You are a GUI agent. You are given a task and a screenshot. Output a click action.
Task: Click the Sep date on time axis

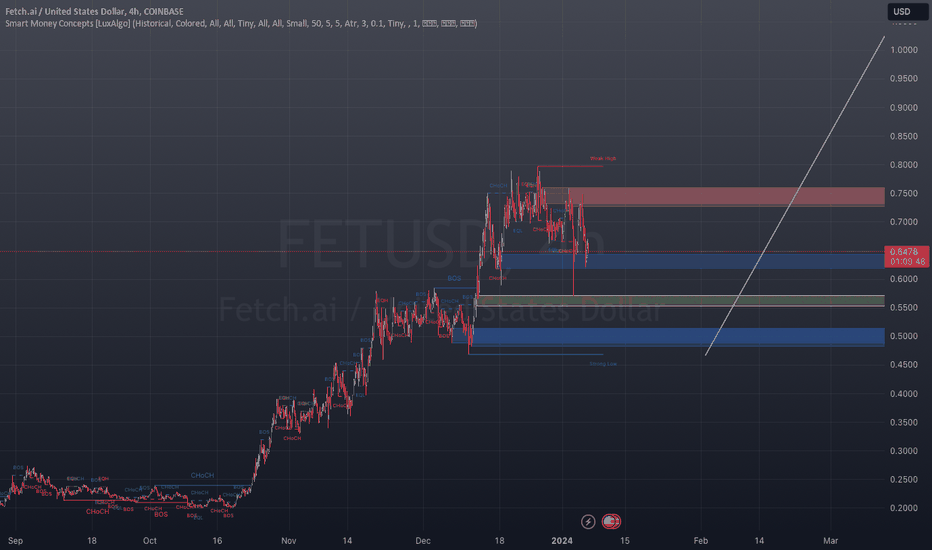[x=15, y=540]
